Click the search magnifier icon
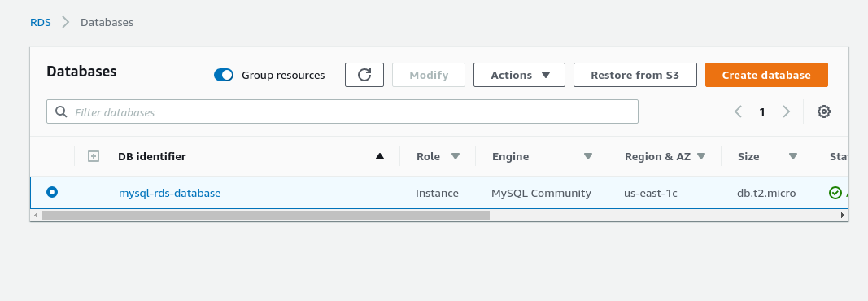 click(x=61, y=111)
